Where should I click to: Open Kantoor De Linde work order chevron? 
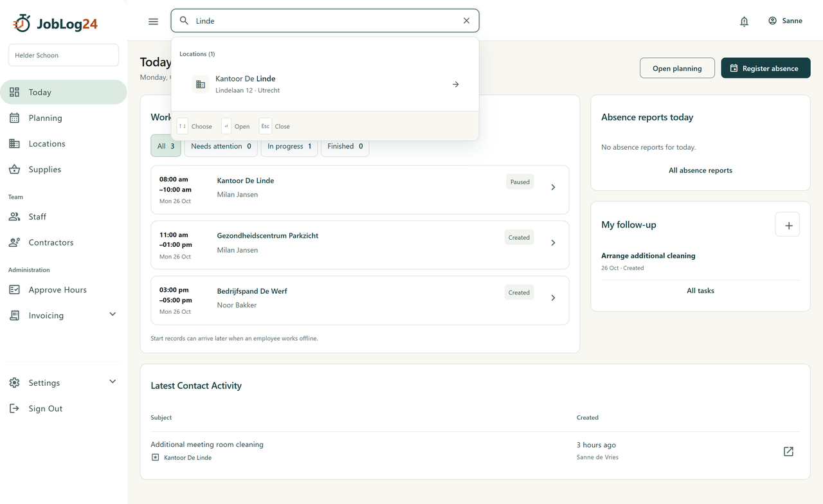(x=554, y=187)
